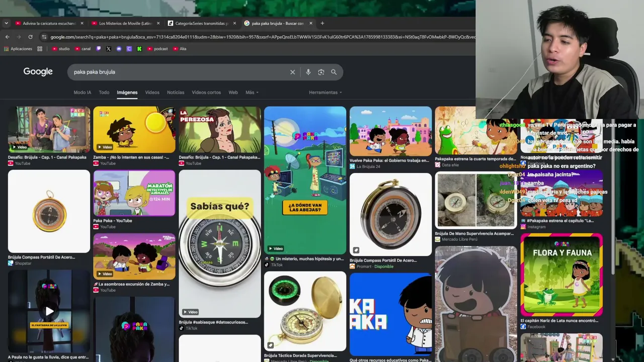Open the purple C bookmark icon
This screenshot has height=362, width=644.
click(129, 49)
